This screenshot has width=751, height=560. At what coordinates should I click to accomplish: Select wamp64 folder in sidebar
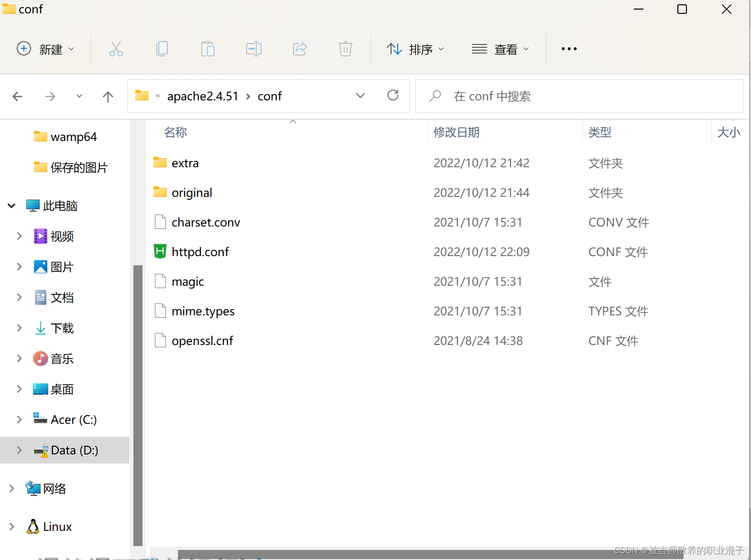65,137
